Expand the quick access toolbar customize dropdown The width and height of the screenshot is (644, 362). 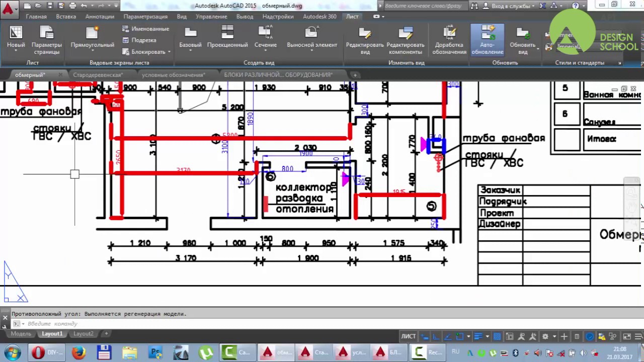(x=116, y=6)
